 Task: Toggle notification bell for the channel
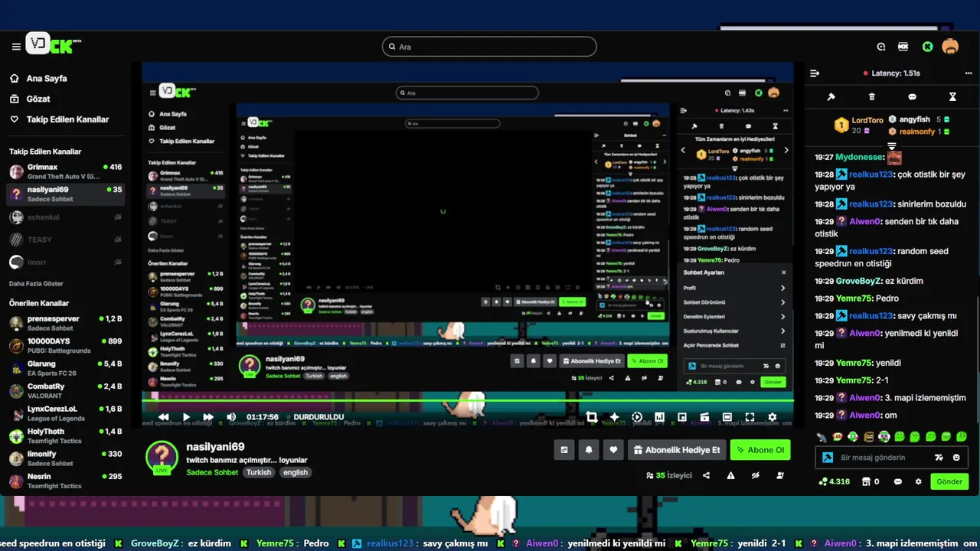pos(589,450)
